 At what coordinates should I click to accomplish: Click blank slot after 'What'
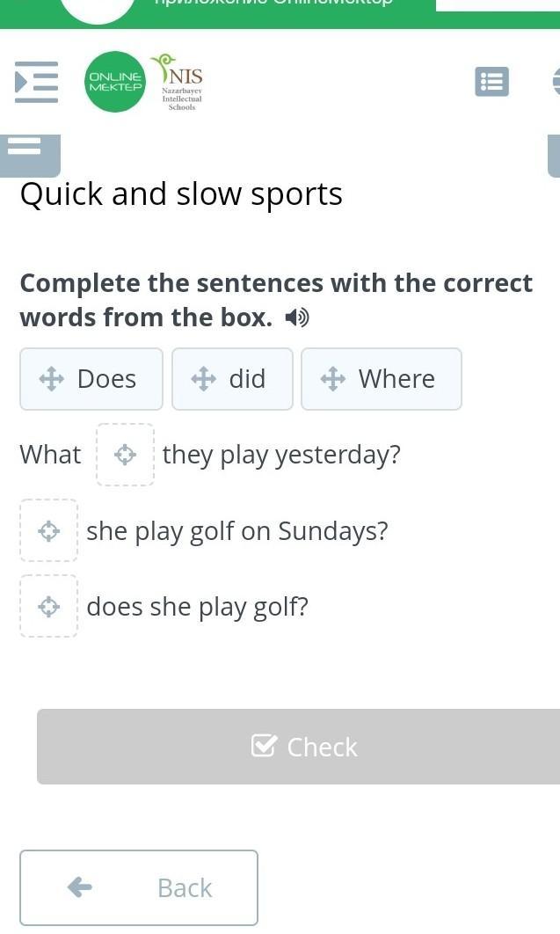[x=126, y=455]
